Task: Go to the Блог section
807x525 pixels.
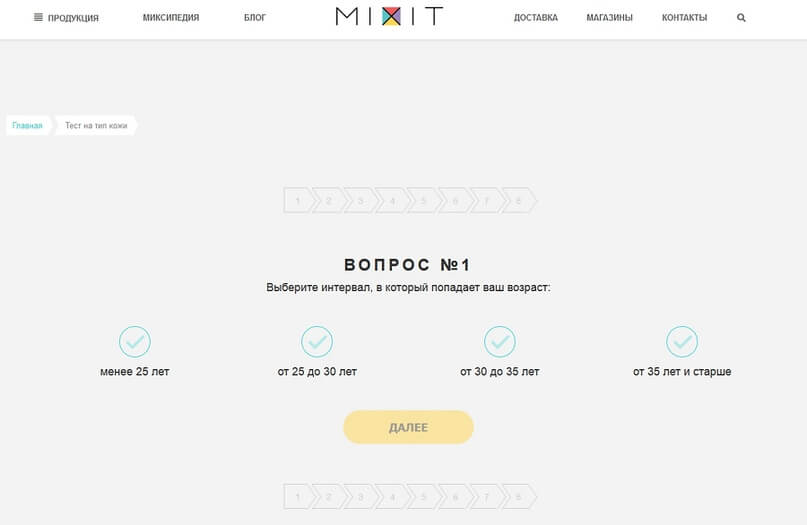Action: point(255,18)
